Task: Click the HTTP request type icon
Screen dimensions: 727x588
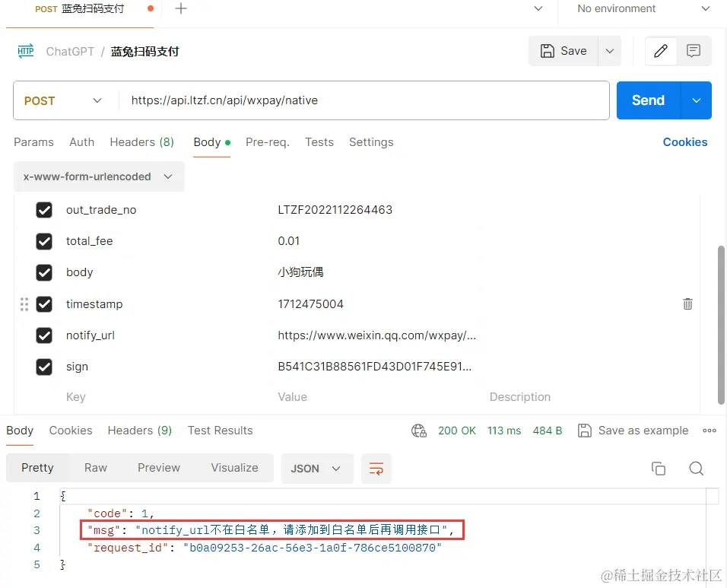Action: [26, 51]
